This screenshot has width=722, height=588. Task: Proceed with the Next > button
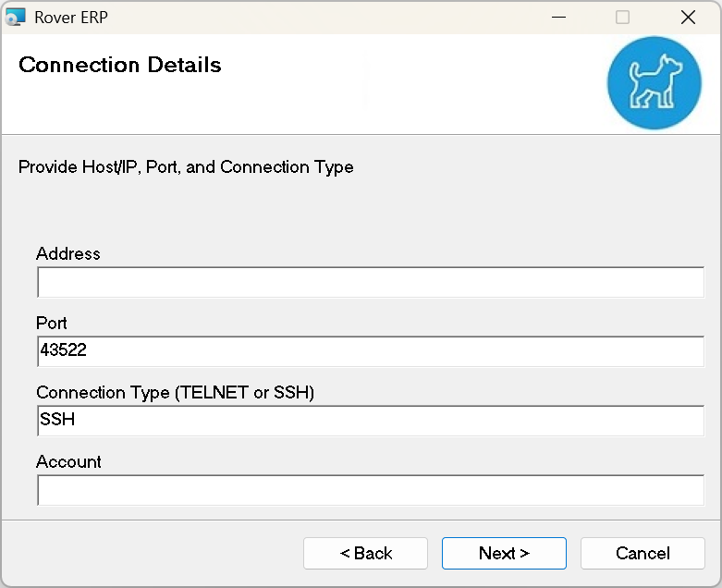pyautogui.click(x=504, y=553)
